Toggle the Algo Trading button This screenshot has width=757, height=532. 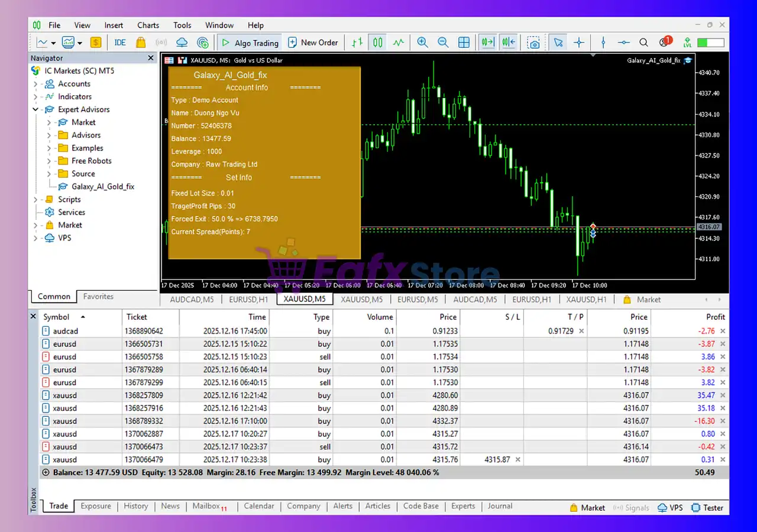(x=250, y=43)
